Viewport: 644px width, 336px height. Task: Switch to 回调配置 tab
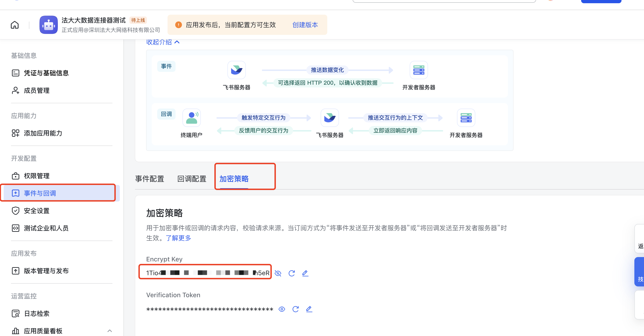tap(192, 179)
